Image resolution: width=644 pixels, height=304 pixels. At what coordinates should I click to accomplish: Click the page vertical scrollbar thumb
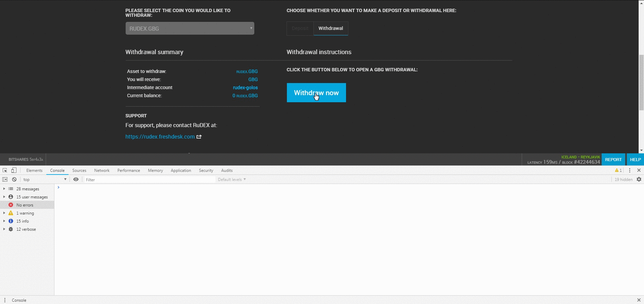pos(641,82)
